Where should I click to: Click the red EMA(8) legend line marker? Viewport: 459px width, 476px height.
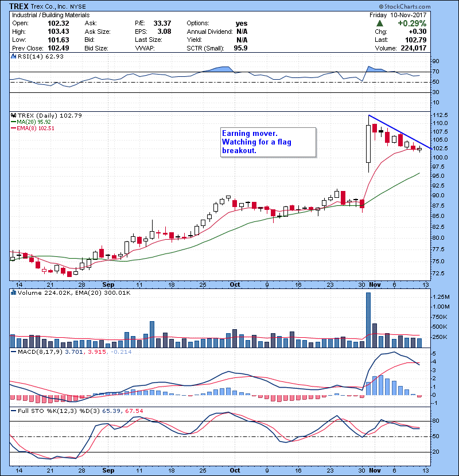pyautogui.click(x=13, y=128)
